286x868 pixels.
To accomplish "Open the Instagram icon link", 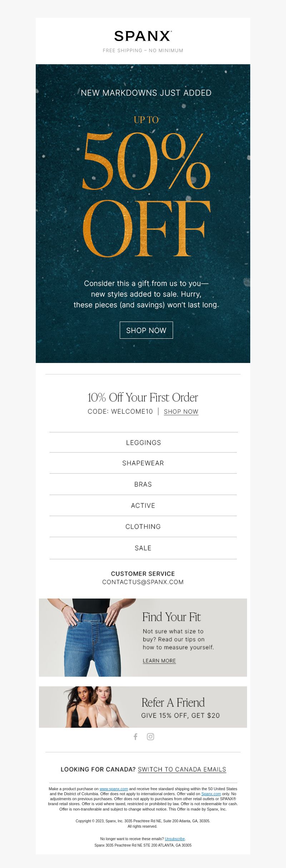I will [x=151, y=737].
